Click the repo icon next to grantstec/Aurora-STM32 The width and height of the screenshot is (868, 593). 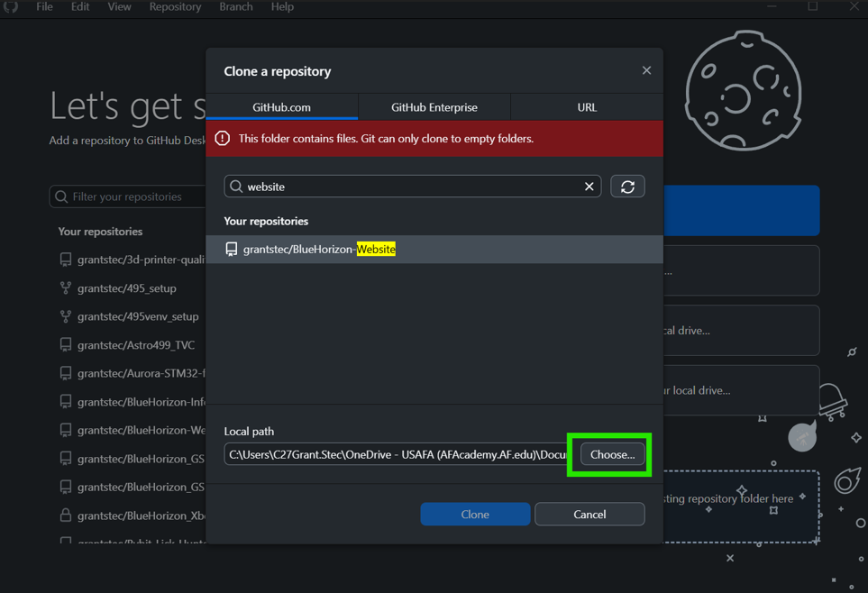click(66, 373)
